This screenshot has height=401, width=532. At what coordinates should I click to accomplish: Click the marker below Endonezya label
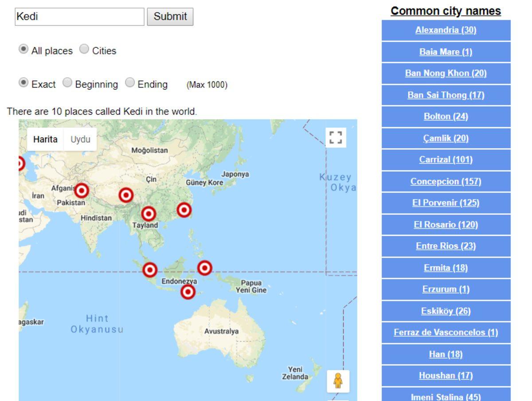tap(188, 292)
